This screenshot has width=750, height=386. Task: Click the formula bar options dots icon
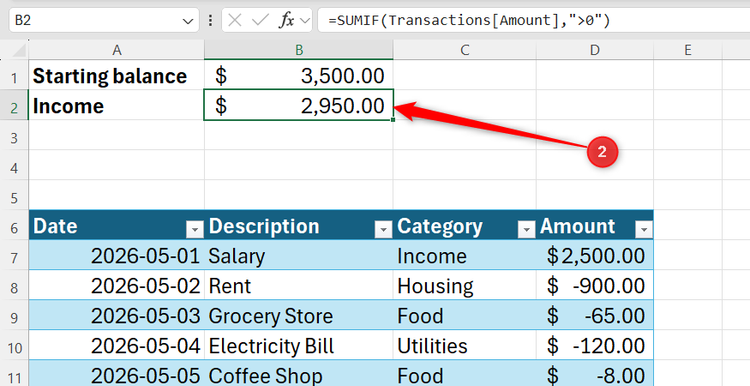tap(210, 21)
